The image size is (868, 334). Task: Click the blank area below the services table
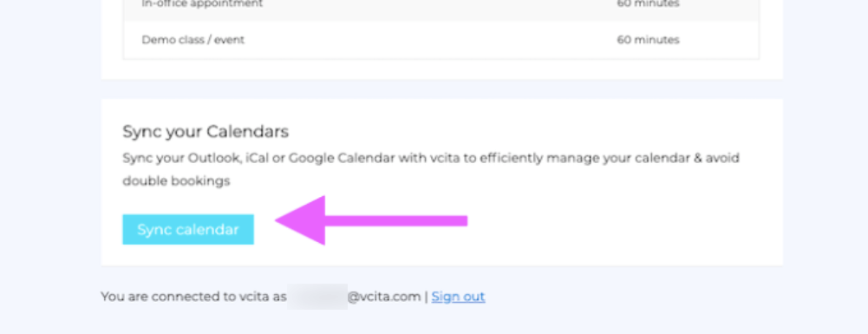pos(441,69)
